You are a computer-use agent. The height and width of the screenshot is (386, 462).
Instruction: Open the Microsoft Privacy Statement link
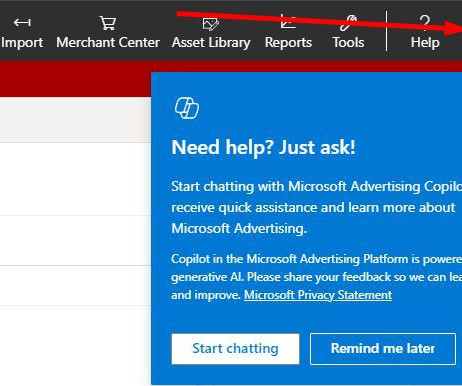pyautogui.click(x=318, y=295)
